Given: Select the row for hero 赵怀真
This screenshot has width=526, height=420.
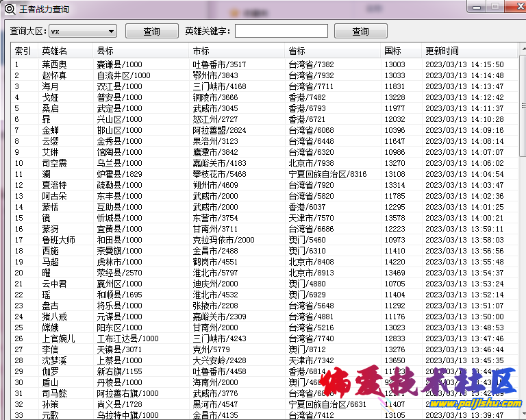Looking at the screenshot, I should click(55, 75).
